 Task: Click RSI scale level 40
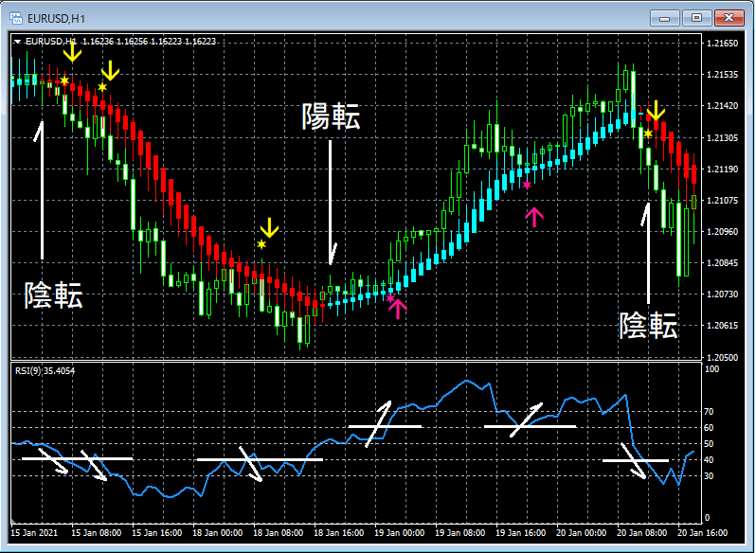pos(710,460)
